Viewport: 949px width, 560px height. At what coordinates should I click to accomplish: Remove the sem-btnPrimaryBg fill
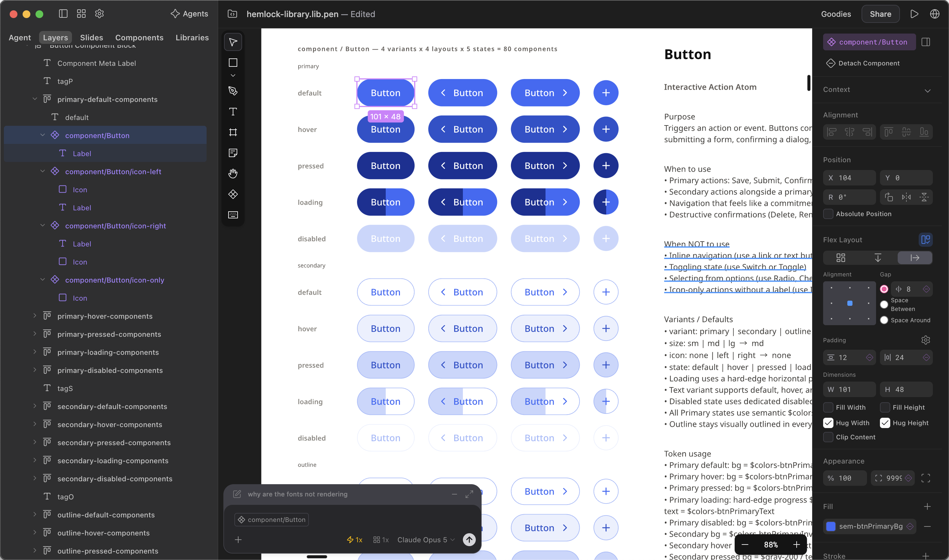pos(927,526)
